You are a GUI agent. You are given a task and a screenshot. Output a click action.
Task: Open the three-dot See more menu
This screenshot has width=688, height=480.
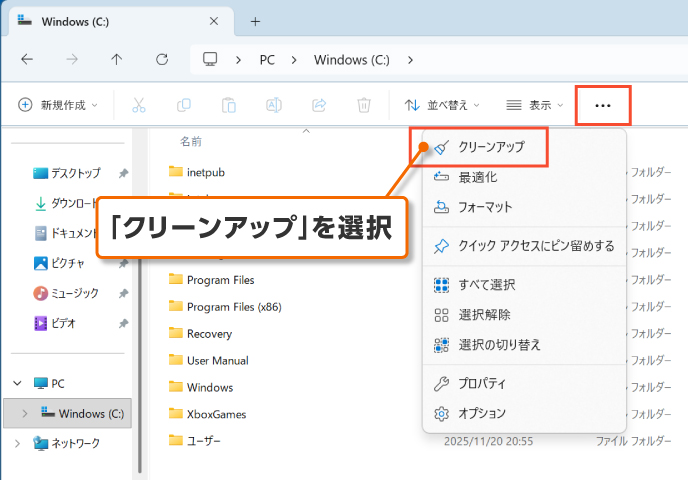coord(602,105)
